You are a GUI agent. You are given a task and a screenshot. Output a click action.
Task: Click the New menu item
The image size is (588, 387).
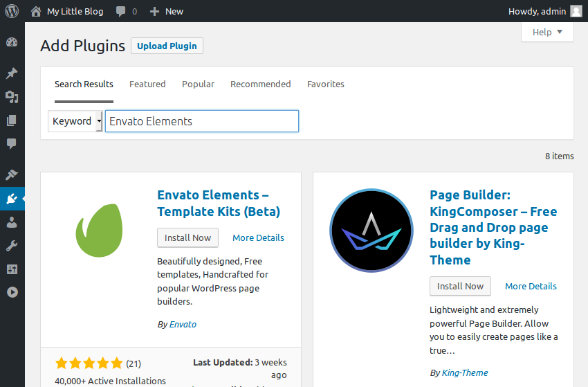tap(174, 12)
